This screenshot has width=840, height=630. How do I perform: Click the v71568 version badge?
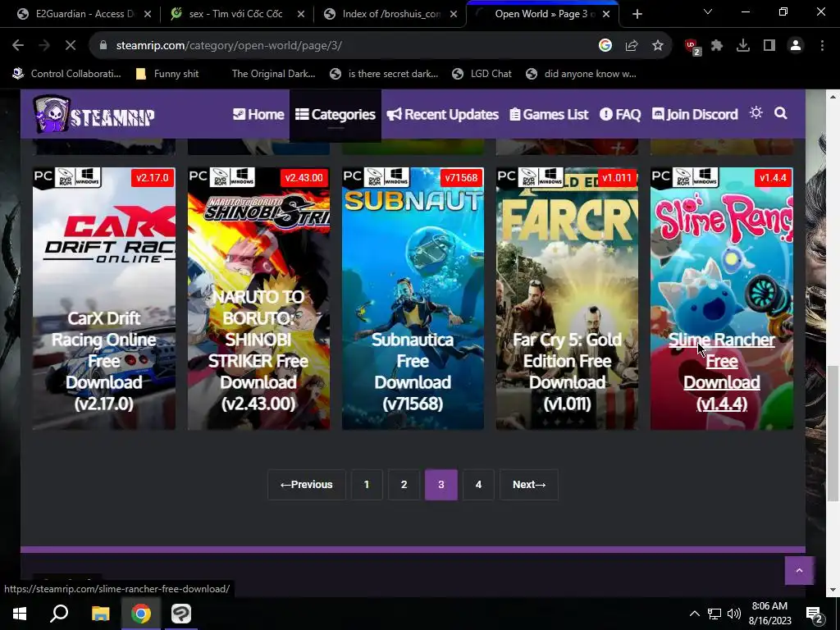point(461,177)
